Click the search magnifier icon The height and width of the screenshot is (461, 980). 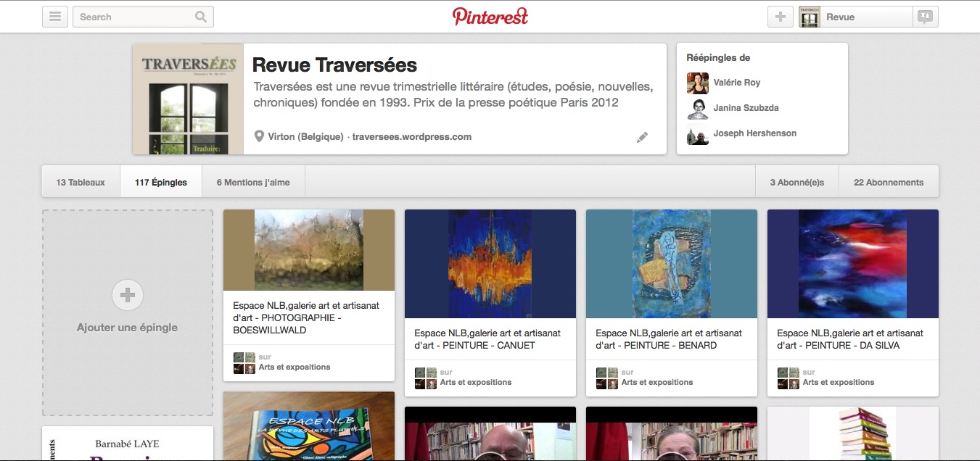pyautogui.click(x=201, y=17)
